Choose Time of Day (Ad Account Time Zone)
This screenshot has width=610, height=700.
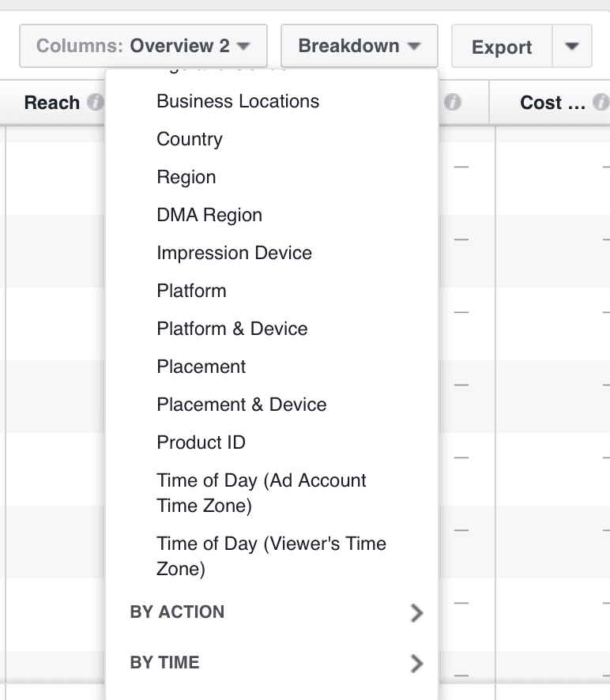point(262,492)
